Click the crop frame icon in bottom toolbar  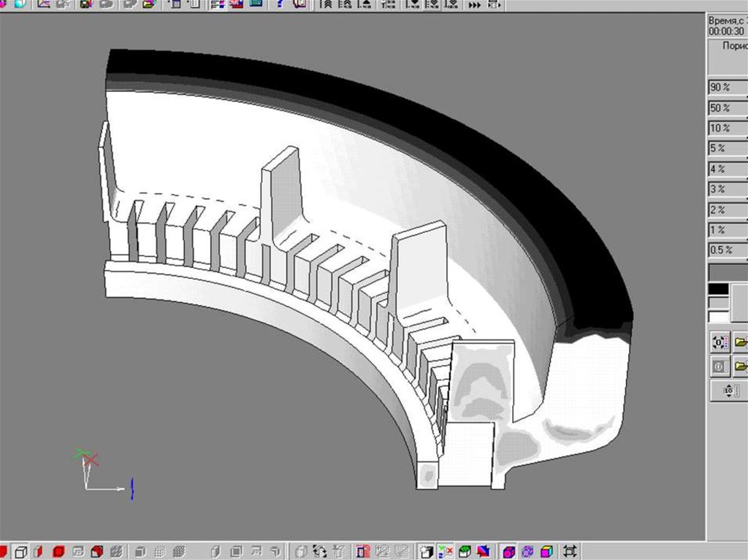tap(570, 551)
